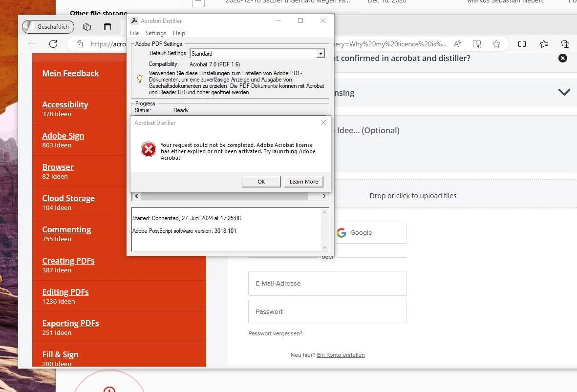Open the Commenting category

[66, 229]
